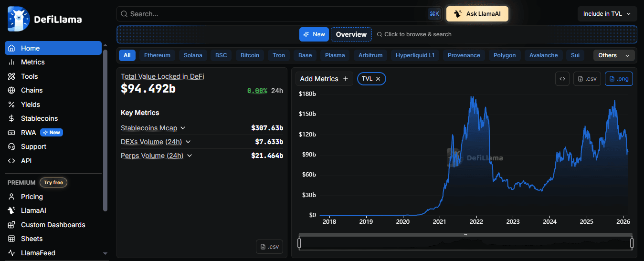Select the BSC chain tab

tap(221, 55)
